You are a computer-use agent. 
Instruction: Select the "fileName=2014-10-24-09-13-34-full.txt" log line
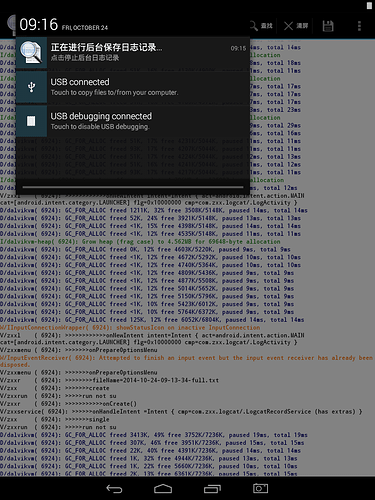109,380
